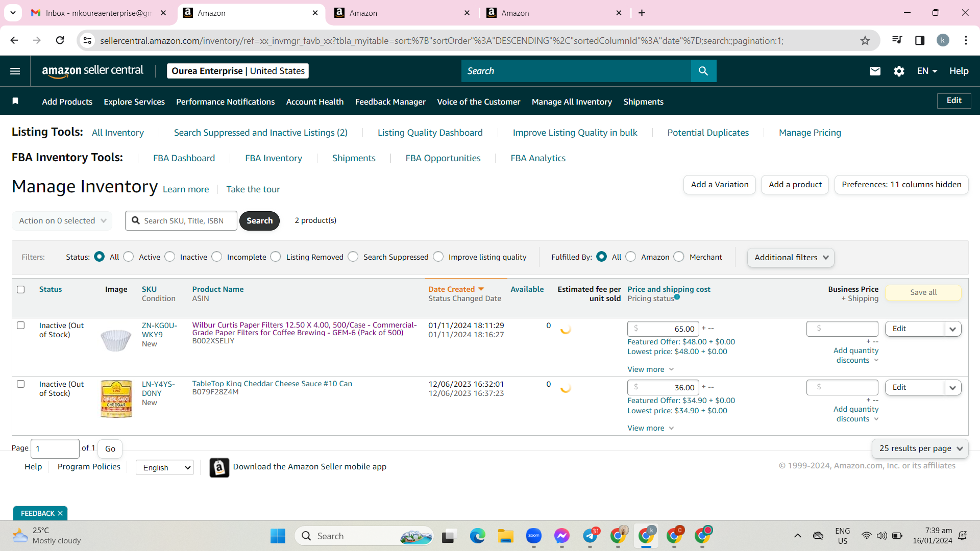980x551 pixels.
Task: Expand View more for Wilbur Curtis pricing
Action: pyautogui.click(x=651, y=369)
